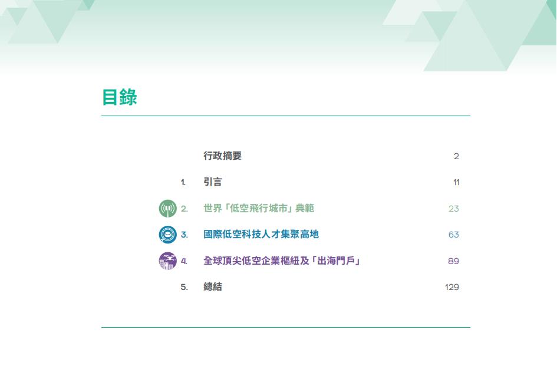Click page number 2 for 行政摘要
Image resolution: width=557 pixels, height=392 pixels.
click(x=456, y=156)
